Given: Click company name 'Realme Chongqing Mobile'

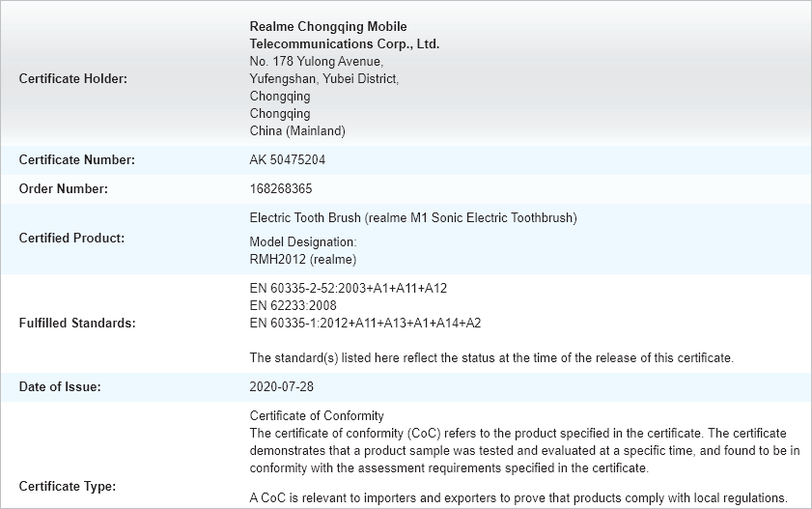Looking at the screenshot, I should coord(328,26).
